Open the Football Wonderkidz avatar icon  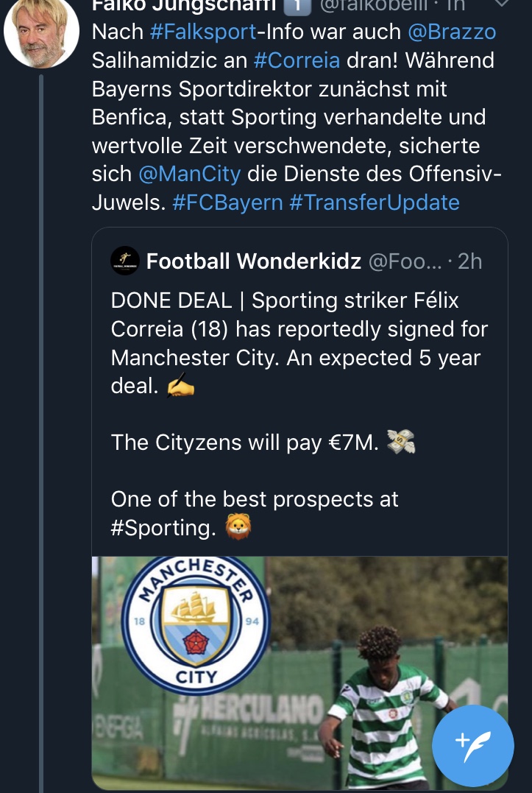124,261
